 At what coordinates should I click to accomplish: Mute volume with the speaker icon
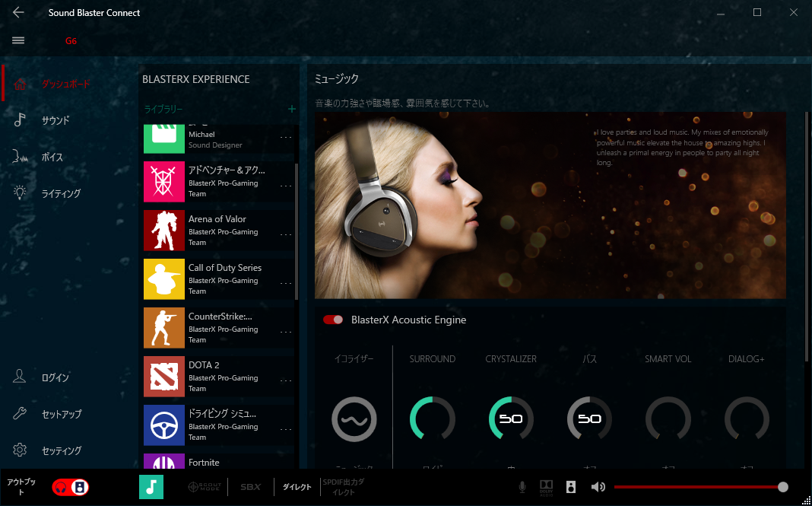[x=598, y=487]
